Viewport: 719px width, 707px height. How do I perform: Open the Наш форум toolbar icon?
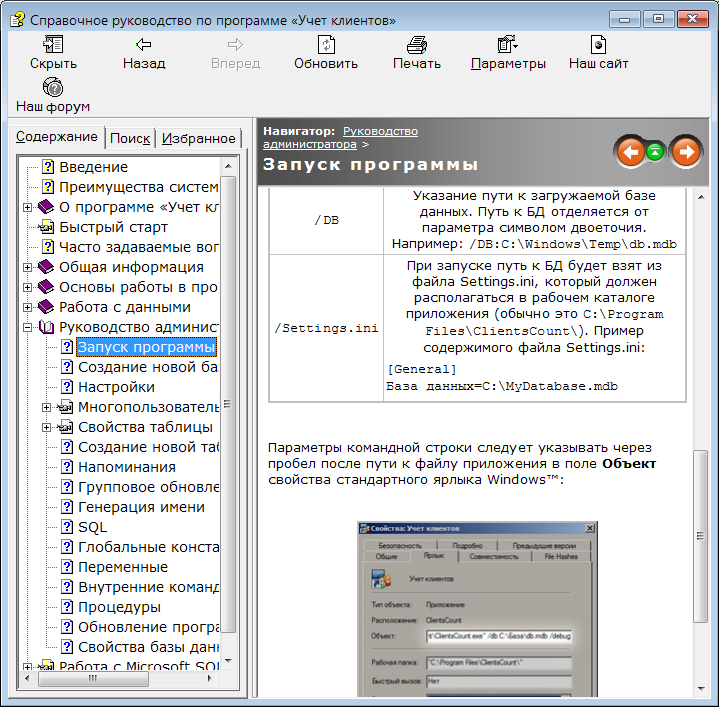(53, 88)
